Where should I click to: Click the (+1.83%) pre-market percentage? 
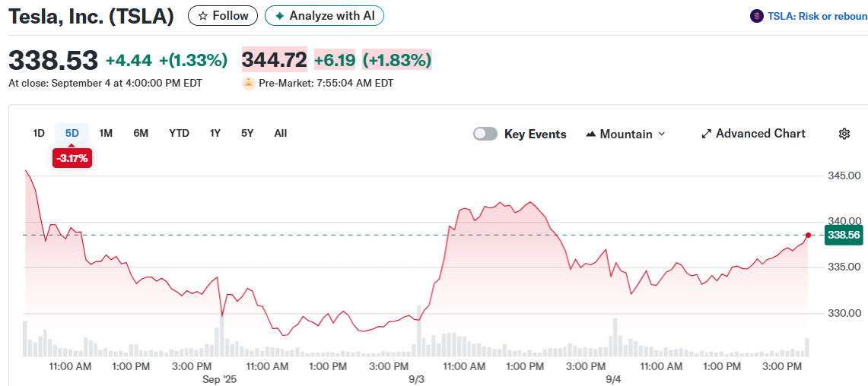click(x=397, y=60)
